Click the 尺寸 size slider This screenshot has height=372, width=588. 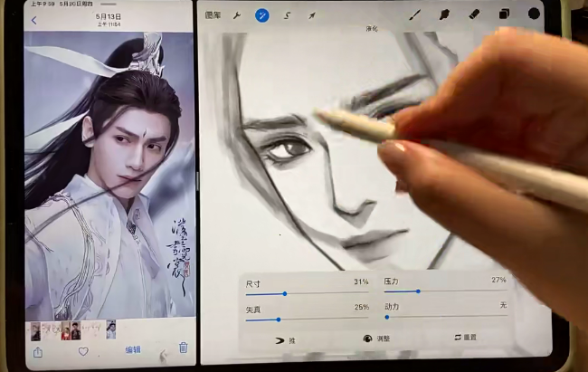tap(306, 293)
